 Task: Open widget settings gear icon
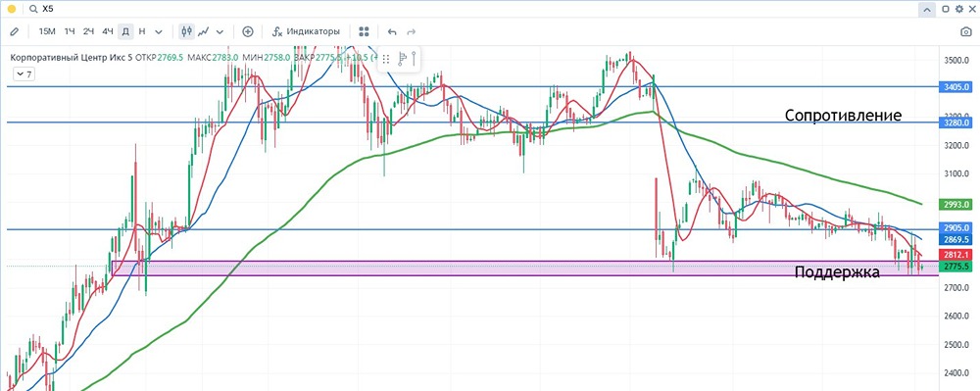click(x=959, y=10)
